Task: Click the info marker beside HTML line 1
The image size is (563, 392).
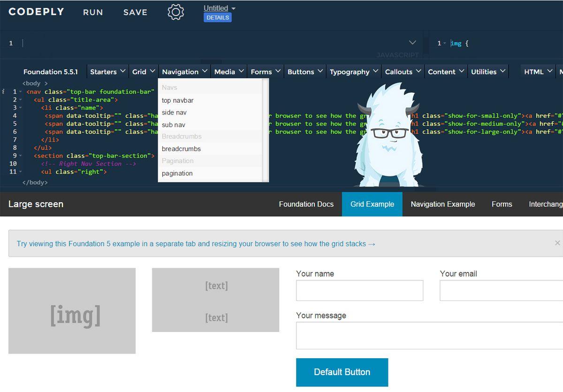Action: pyautogui.click(x=3, y=92)
